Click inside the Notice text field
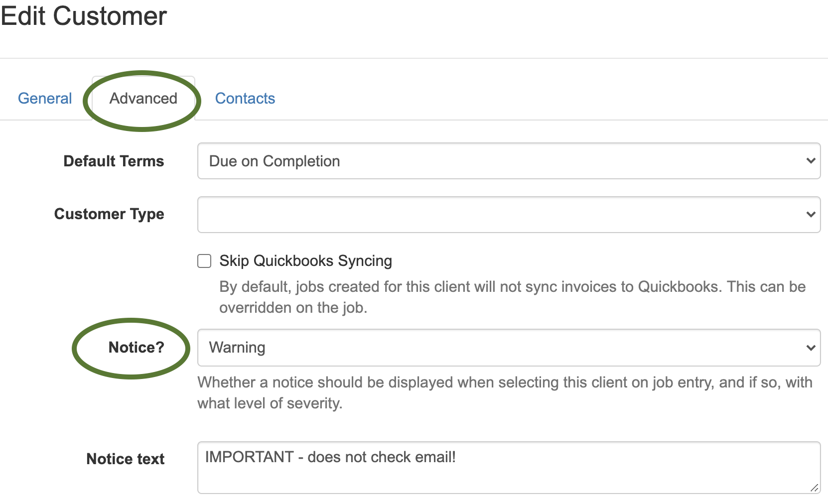The image size is (828, 504). click(x=509, y=468)
